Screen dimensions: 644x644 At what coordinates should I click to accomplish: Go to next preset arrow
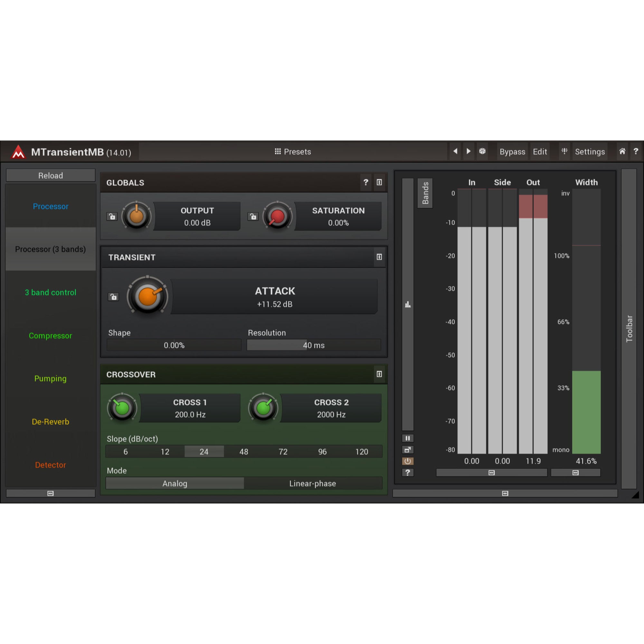[468, 151]
